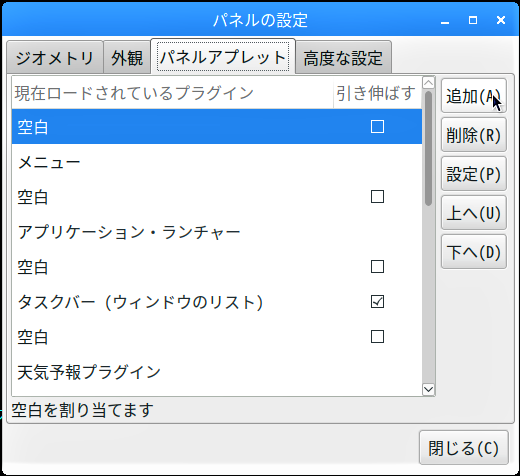This screenshot has width=520, height=476.
Task: Select the メニュー plugin row
Action: [x=217, y=162]
